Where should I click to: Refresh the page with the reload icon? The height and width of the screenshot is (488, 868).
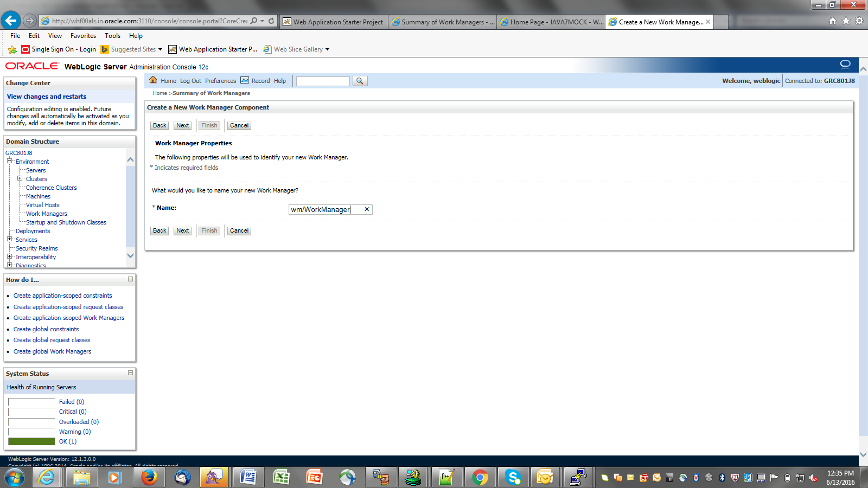tap(271, 21)
